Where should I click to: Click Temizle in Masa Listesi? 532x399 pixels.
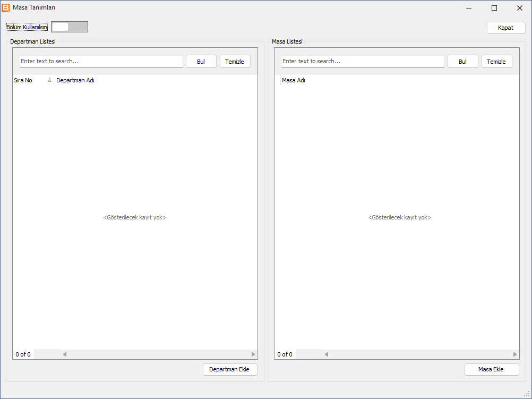(497, 62)
